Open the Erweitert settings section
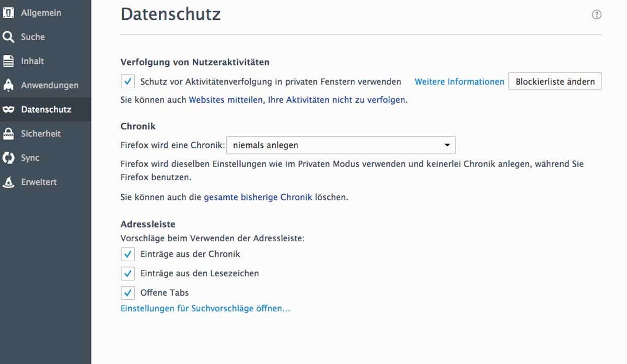Screen dimensions: 627x364 tap(39, 182)
